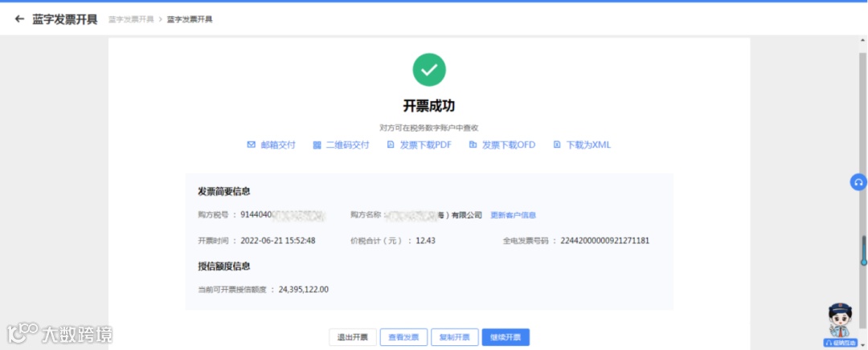The image size is (868, 350).
Task: Click 复制开票 button
Action: click(454, 337)
